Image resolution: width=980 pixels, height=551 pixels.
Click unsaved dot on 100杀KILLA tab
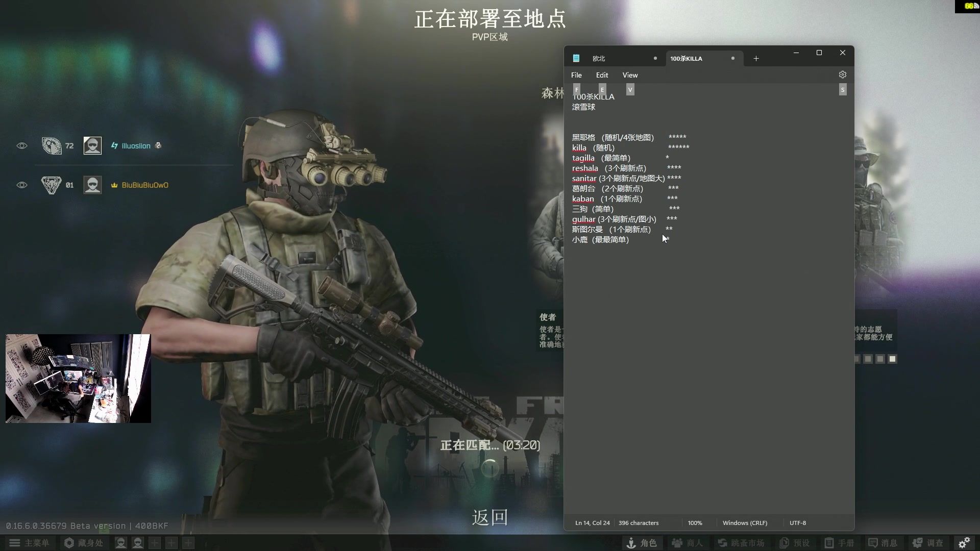(733, 58)
